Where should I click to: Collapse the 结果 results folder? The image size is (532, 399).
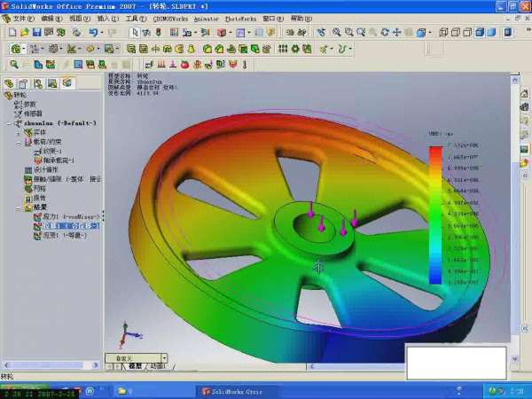tap(19, 208)
